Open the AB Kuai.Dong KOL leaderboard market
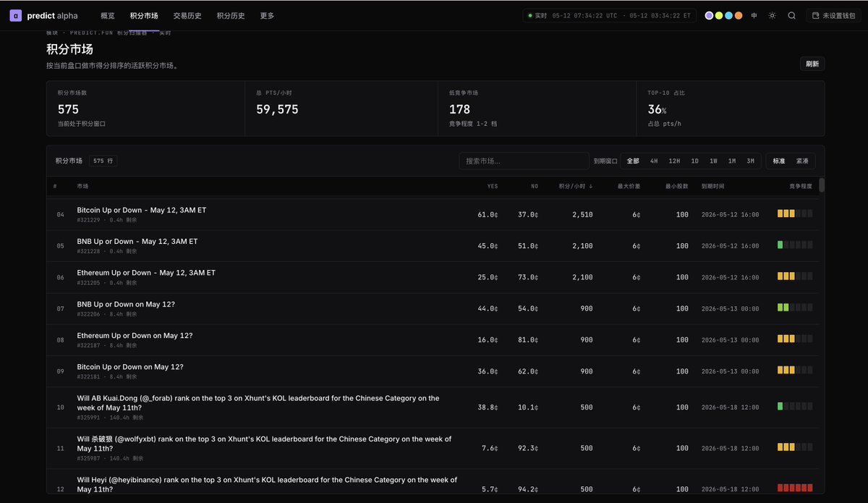Viewport: 868px width, 503px height. pos(258,402)
